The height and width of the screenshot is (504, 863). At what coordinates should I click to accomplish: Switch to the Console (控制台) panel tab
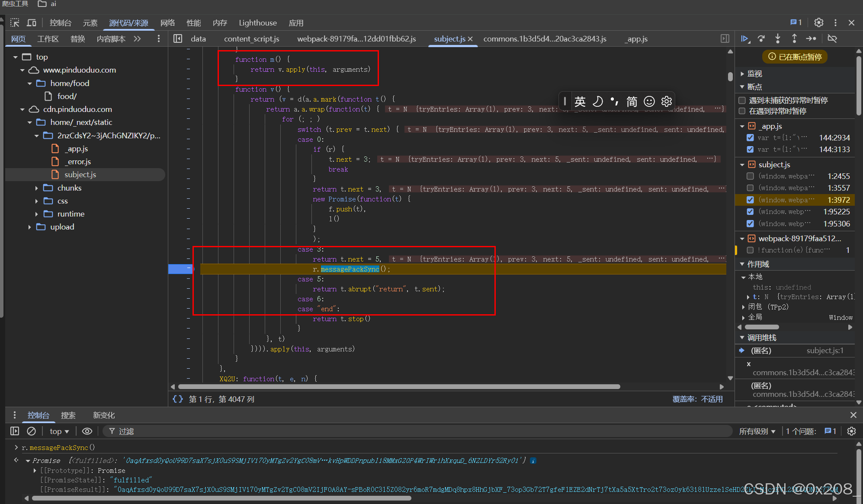(61, 22)
